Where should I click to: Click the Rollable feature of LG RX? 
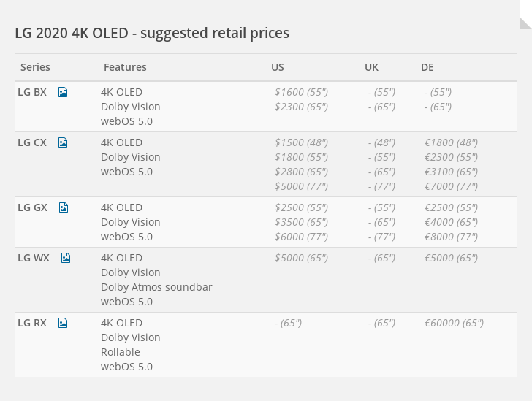(121, 352)
